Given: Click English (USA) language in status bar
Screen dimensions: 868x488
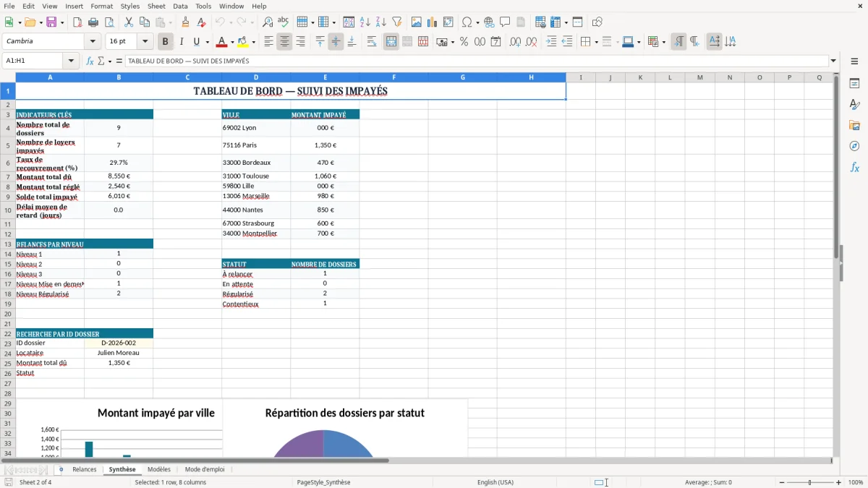Looking at the screenshot, I should point(495,482).
